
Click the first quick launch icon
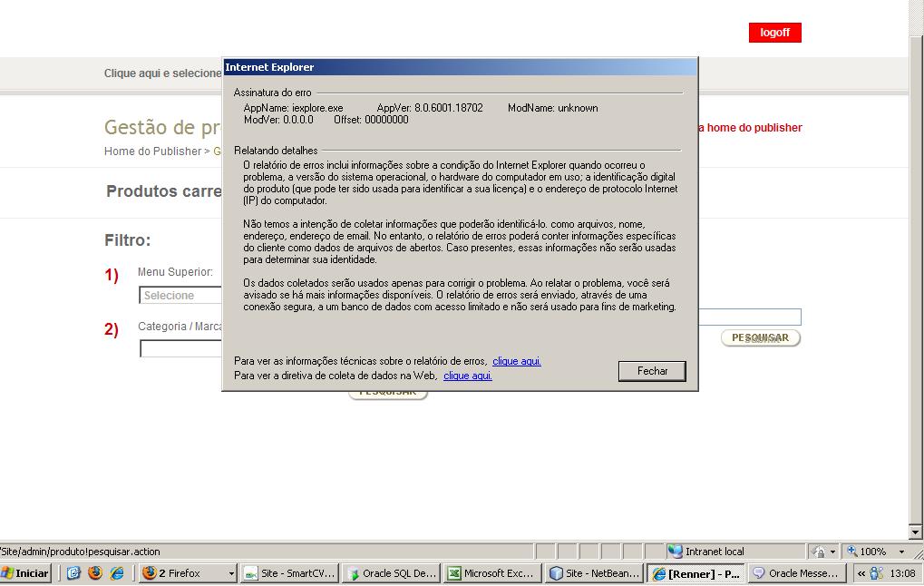click(73, 572)
